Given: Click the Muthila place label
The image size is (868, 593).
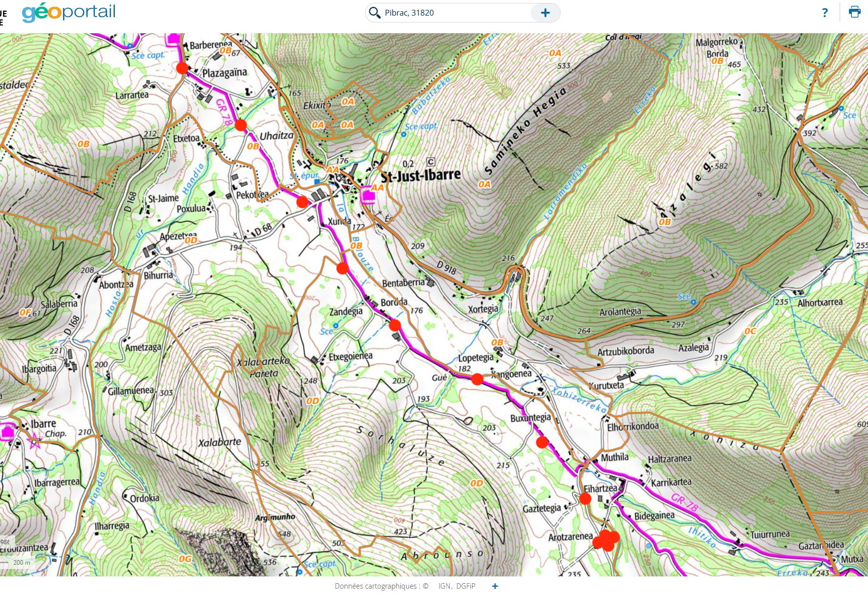Looking at the screenshot, I should [x=615, y=457].
